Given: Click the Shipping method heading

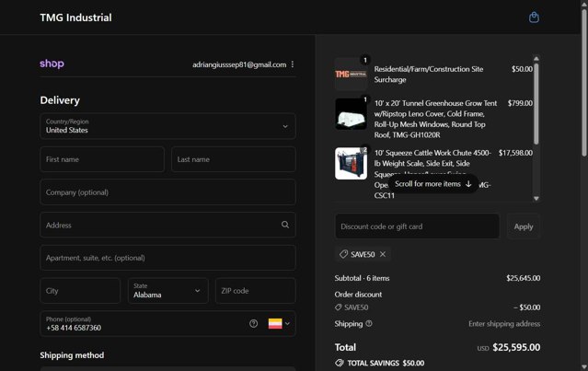Looking at the screenshot, I should tap(72, 354).
